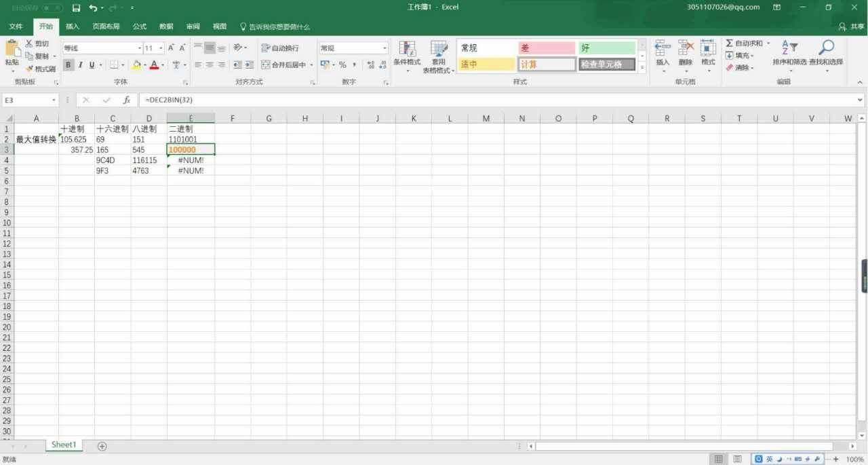
Task: Open the File (文件) tab
Action: [x=16, y=26]
